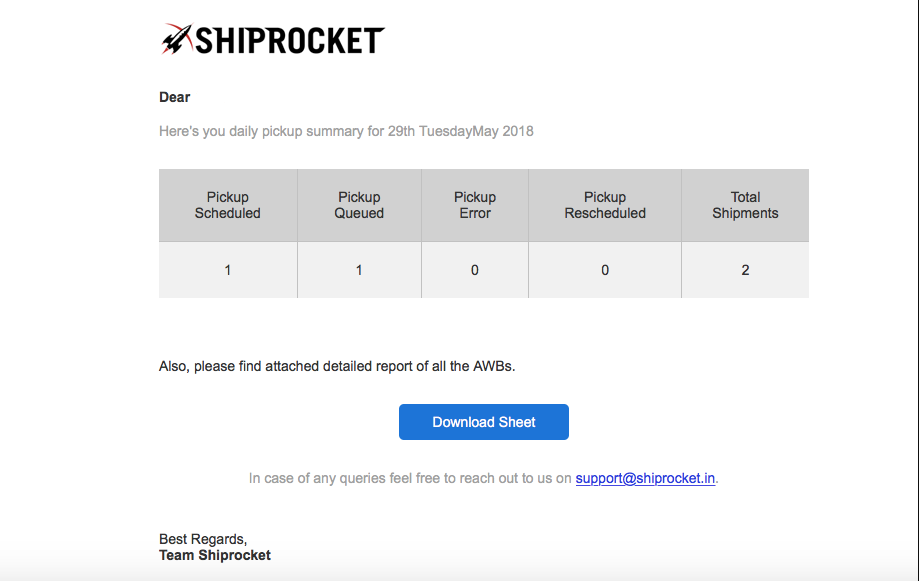This screenshot has width=919, height=581.
Task: Click the Pickup Queued count value 1
Action: 359,270
